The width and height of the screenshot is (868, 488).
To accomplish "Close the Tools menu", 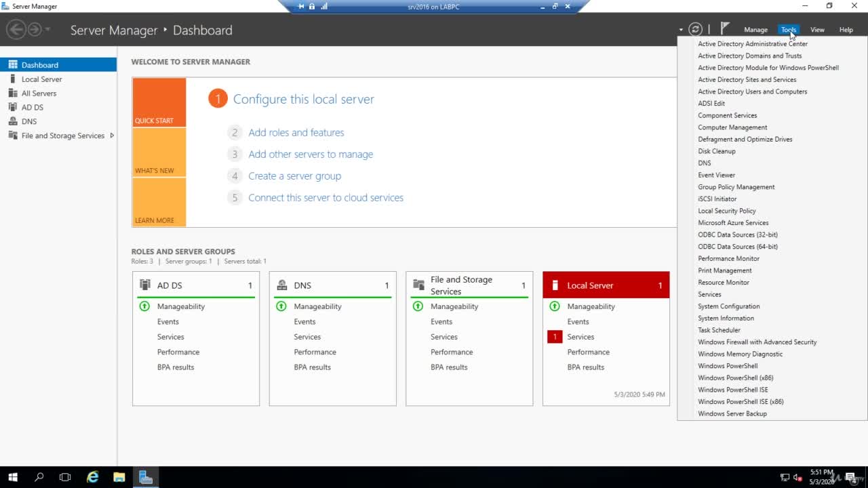I will point(788,30).
